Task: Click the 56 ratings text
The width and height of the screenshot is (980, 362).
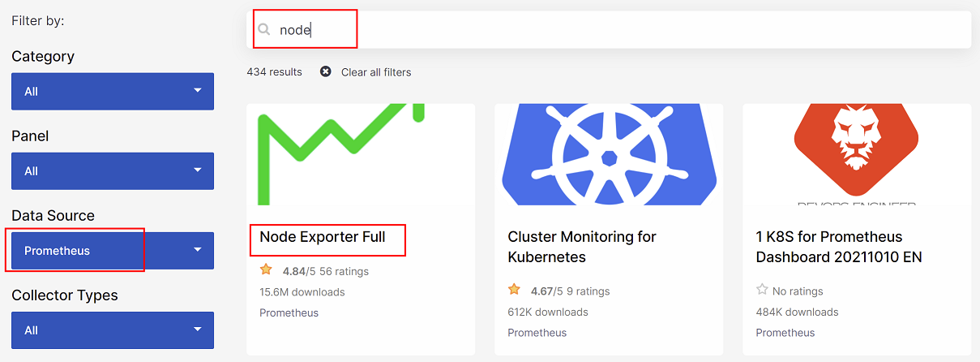Action: pos(344,271)
